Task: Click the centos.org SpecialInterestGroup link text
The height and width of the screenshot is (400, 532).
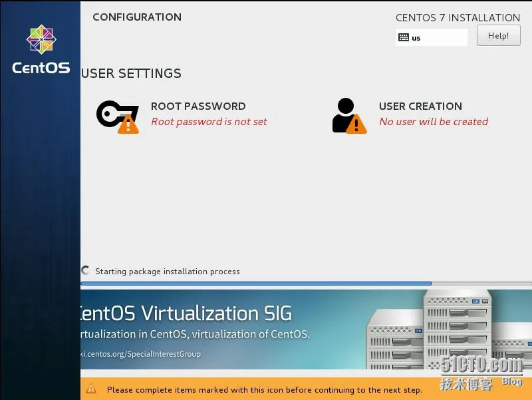Action: [140, 354]
